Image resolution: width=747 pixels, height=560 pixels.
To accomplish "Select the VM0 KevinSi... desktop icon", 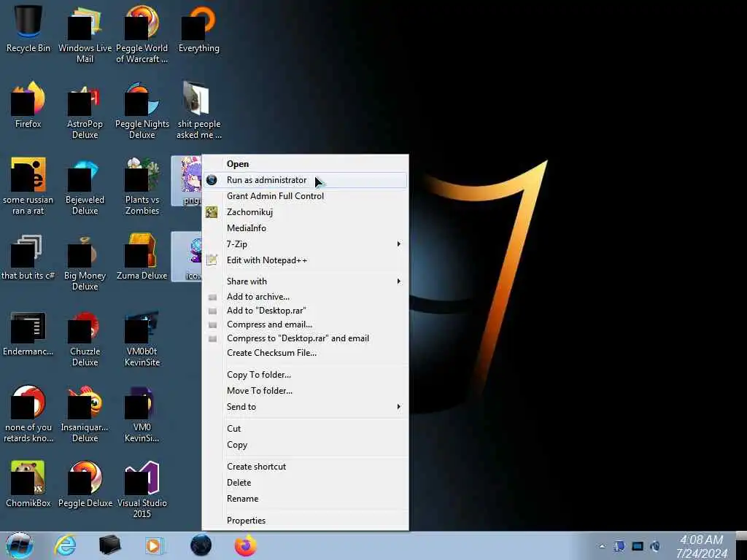I will click(142, 414).
